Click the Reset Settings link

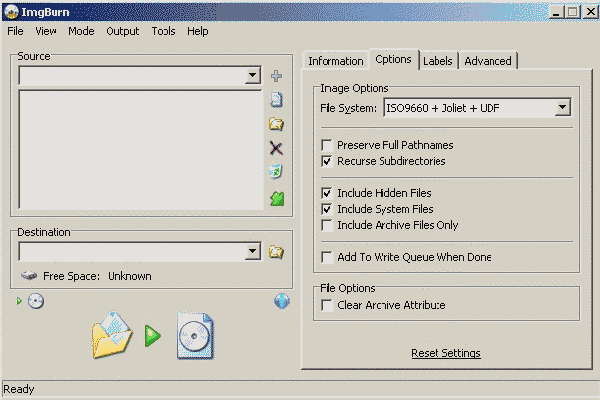click(446, 353)
